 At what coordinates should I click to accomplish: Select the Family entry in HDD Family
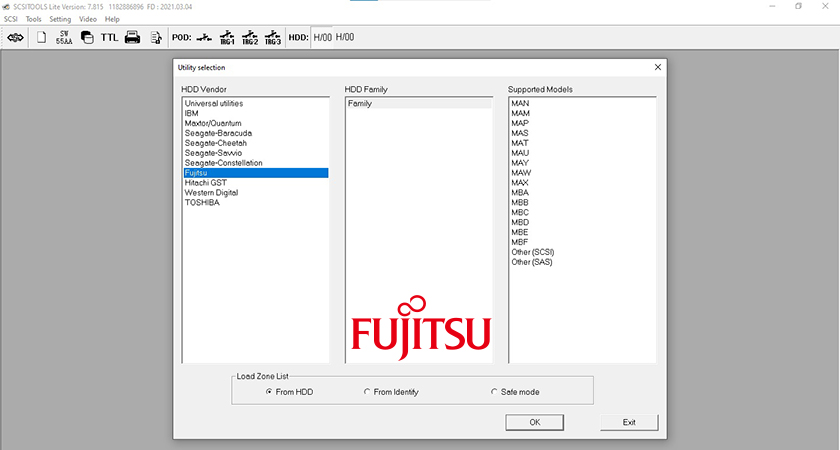(x=419, y=103)
